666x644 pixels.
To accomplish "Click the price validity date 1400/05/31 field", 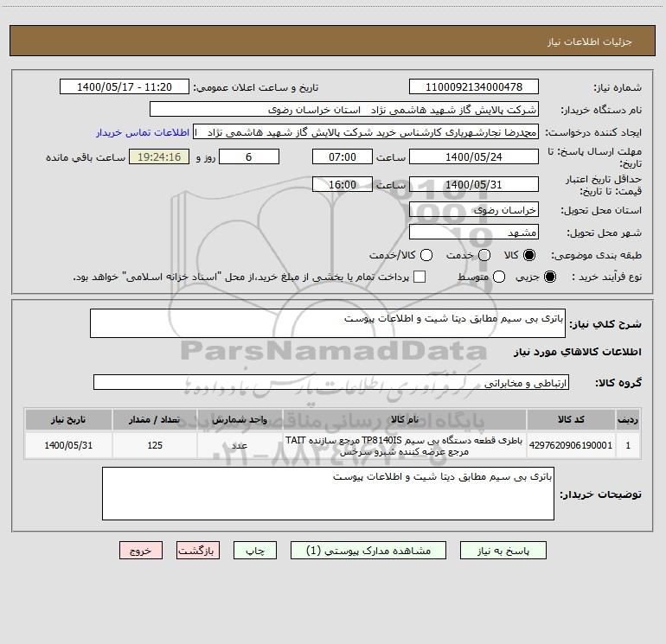I will click(474, 184).
